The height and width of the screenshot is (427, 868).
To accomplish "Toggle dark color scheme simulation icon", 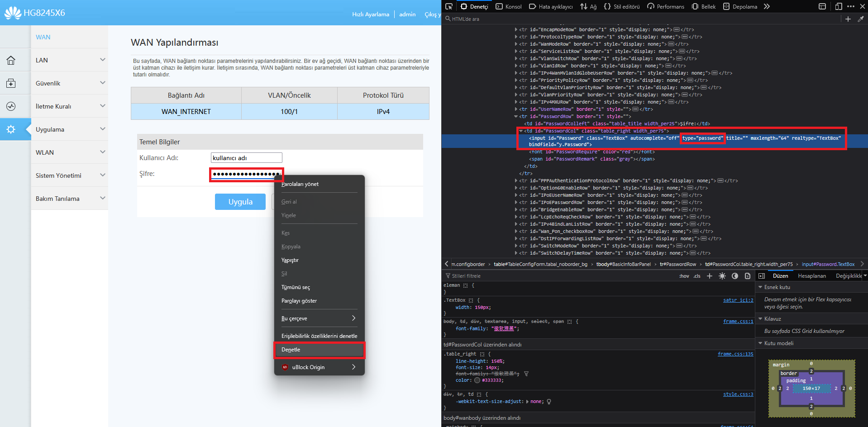I will pyautogui.click(x=735, y=276).
